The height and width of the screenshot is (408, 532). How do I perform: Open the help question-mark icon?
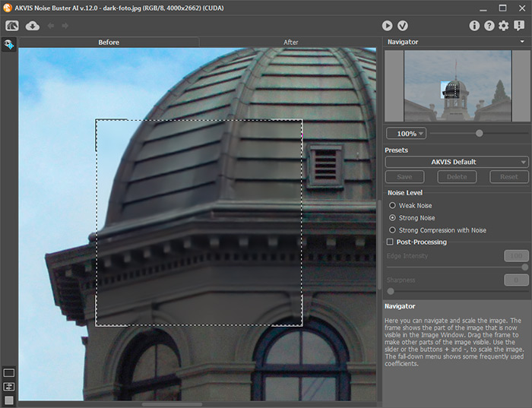pyautogui.click(x=489, y=26)
